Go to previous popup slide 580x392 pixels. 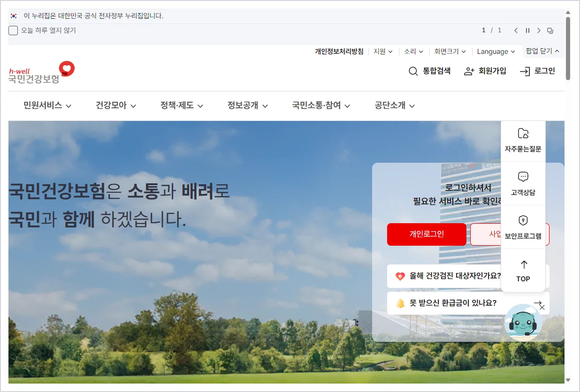click(x=516, y=30)
